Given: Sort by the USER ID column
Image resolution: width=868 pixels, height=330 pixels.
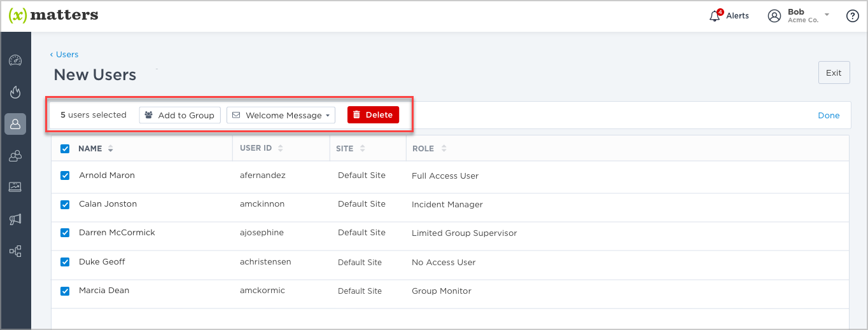Looking at the screenshot, I should point(262,148).
